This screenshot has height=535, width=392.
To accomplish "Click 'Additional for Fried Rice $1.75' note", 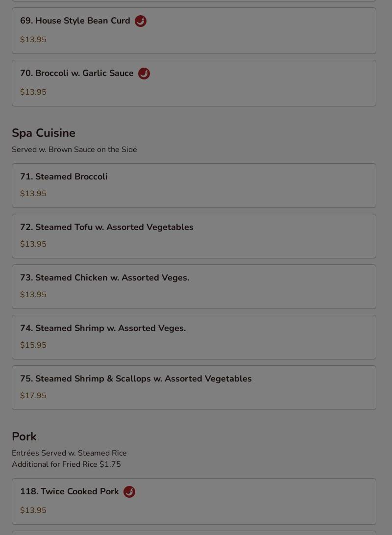I will point(66,464).
